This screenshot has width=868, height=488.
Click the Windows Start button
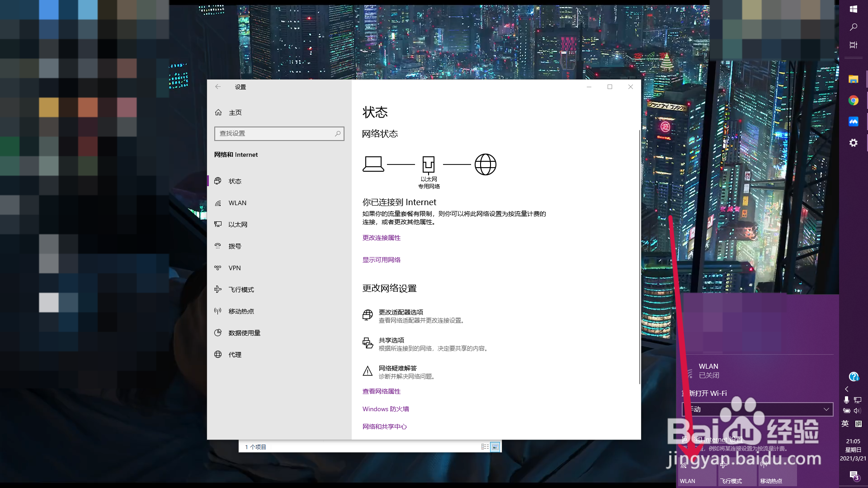point(854,9)
